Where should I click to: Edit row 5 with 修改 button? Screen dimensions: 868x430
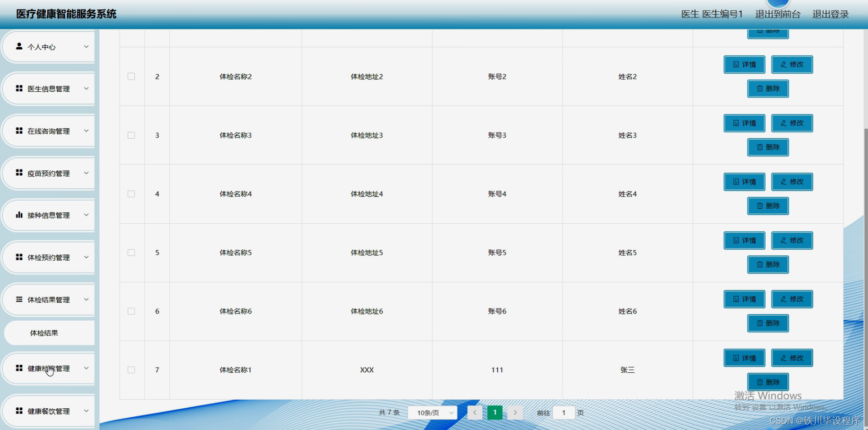point(792,240)
